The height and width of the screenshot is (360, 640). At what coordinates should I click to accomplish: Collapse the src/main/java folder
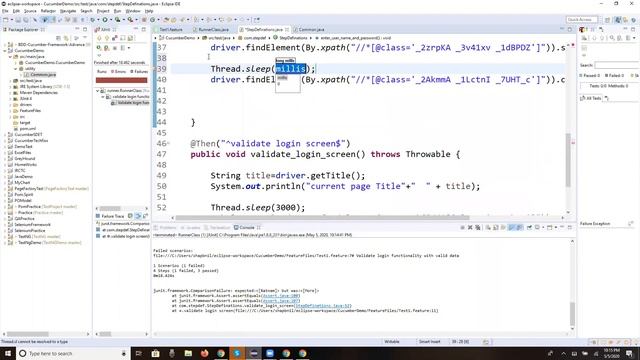11,57
